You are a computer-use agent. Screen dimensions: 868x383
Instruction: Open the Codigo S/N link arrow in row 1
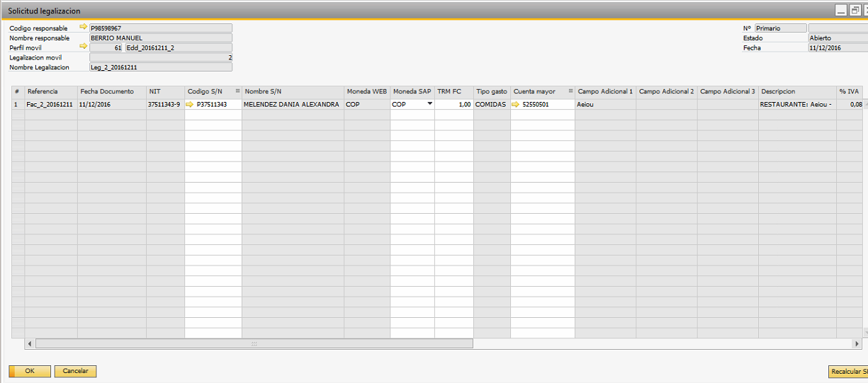point(189,104)
